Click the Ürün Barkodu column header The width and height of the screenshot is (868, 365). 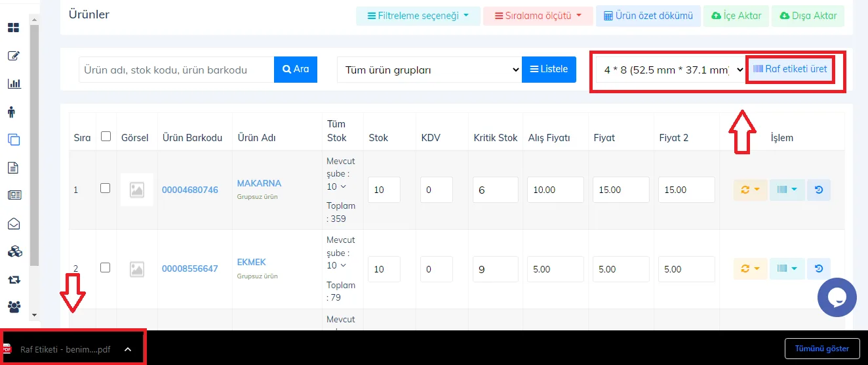pos(193,138)
